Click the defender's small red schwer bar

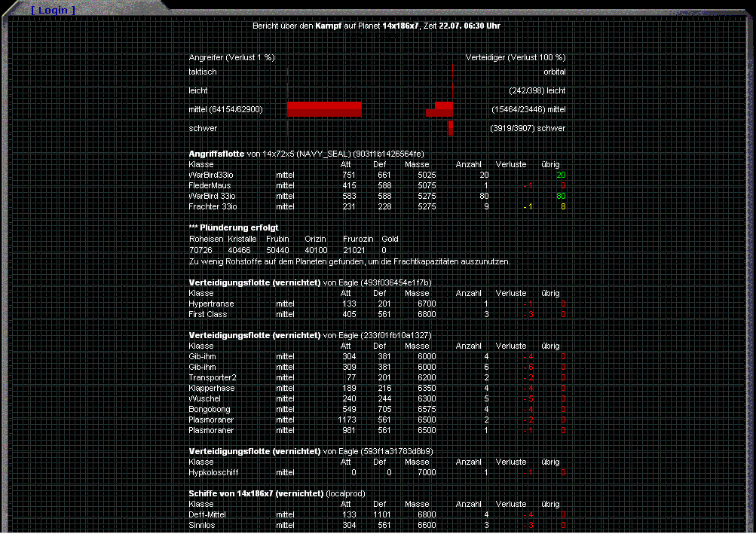451,128
